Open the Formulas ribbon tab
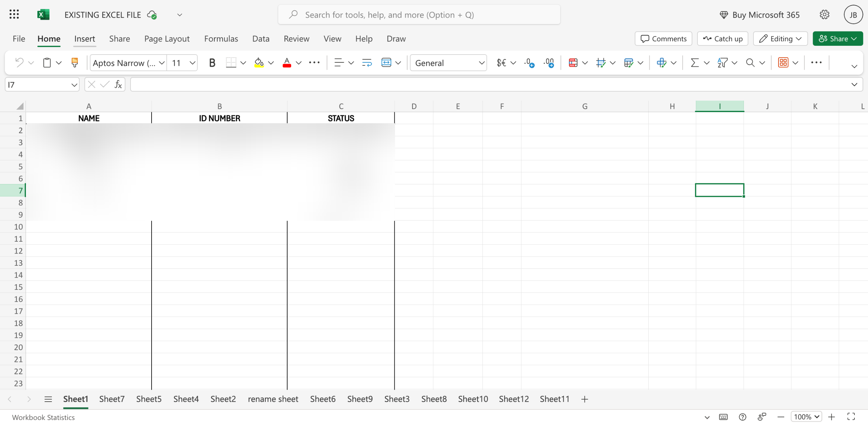The image size is (868, 423). click(x=221, y=39)
